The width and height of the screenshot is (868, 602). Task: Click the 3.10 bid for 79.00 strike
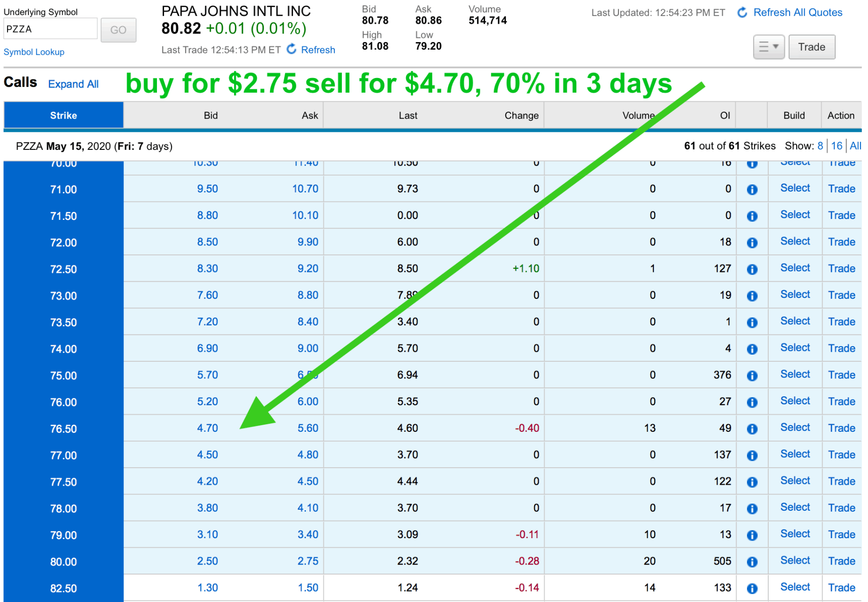tap(208, 535)
